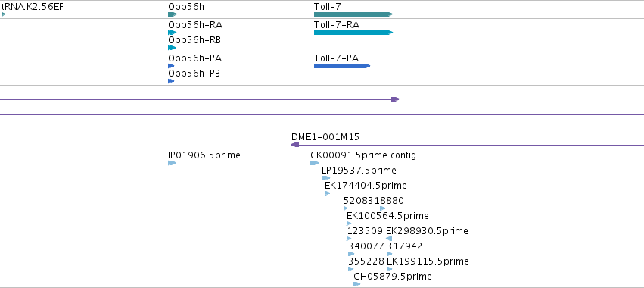Click the Obp56h-RB transcript arrow

click(172, 48)
